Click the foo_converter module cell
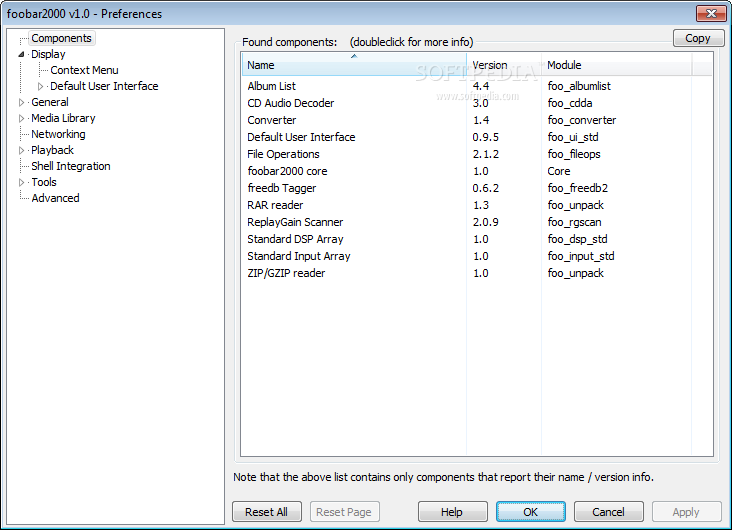Screen dimensions: 732x530 (582, 120)
